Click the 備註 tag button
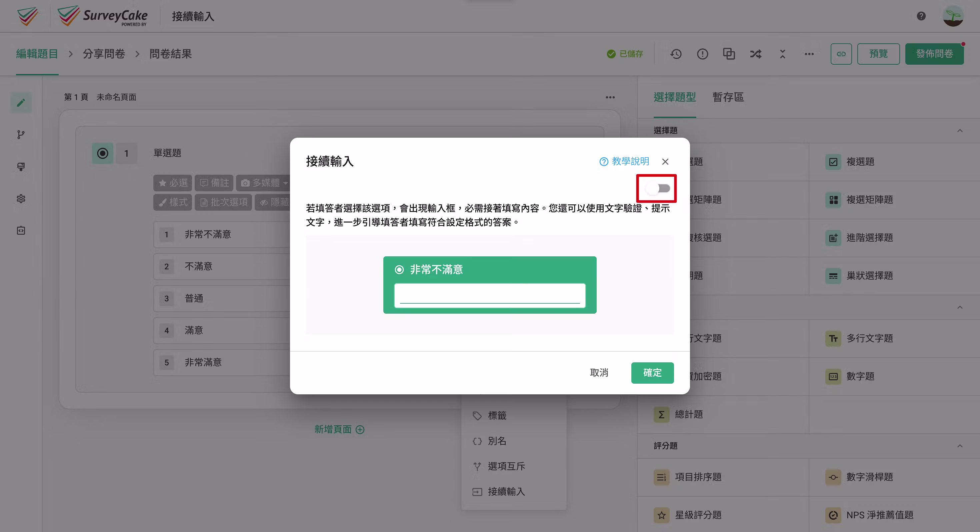980x532 pixels. (214, 183)
